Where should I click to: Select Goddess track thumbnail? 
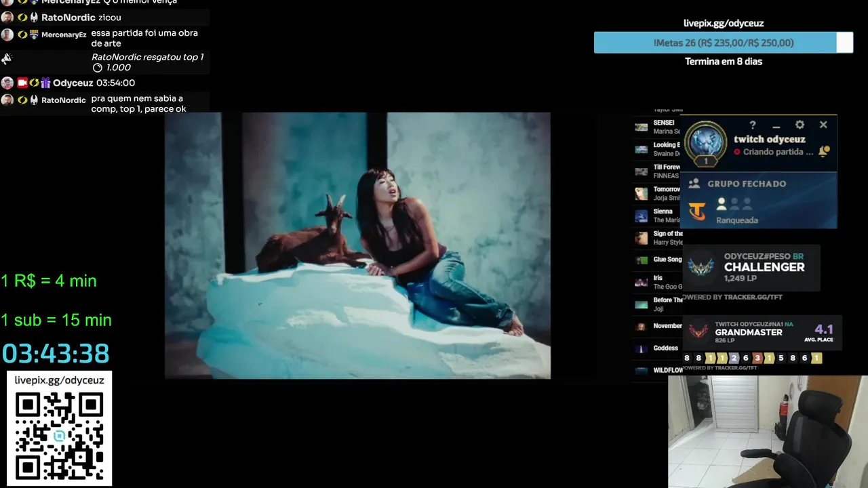pyautogui.click(x=641, y=348)
